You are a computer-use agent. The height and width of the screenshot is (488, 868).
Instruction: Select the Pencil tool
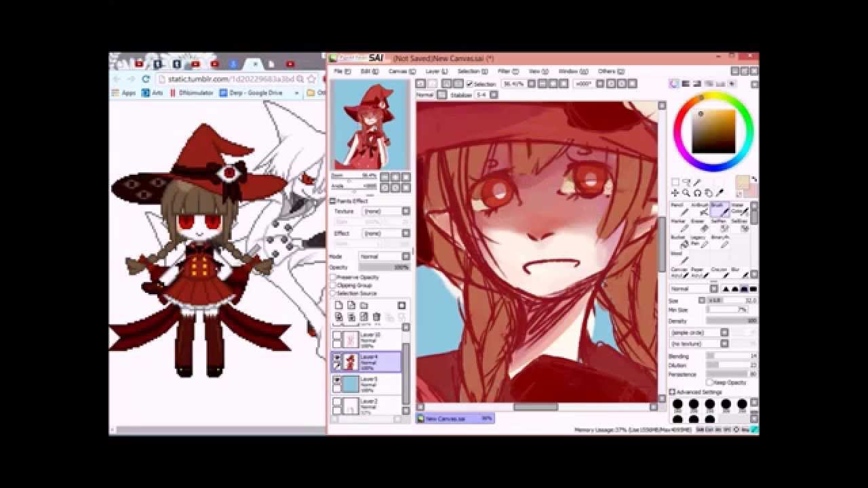[x=679, y=209]
